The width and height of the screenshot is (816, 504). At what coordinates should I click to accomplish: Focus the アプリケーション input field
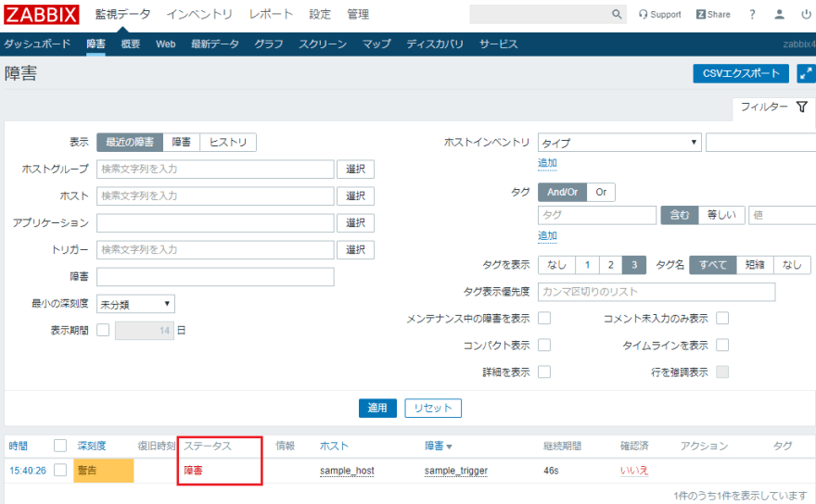pyautogui.click(x=215, y=223)
